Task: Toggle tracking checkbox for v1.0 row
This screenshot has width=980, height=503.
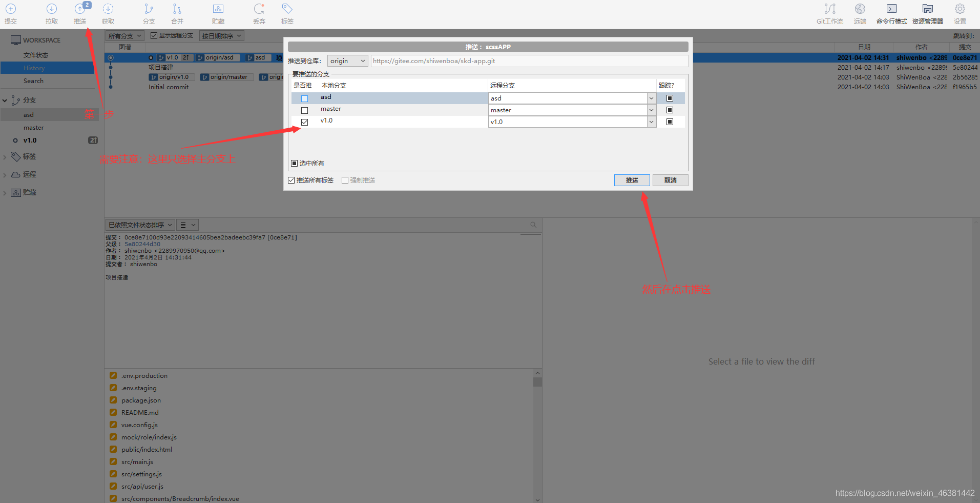Action: [670, 122]
